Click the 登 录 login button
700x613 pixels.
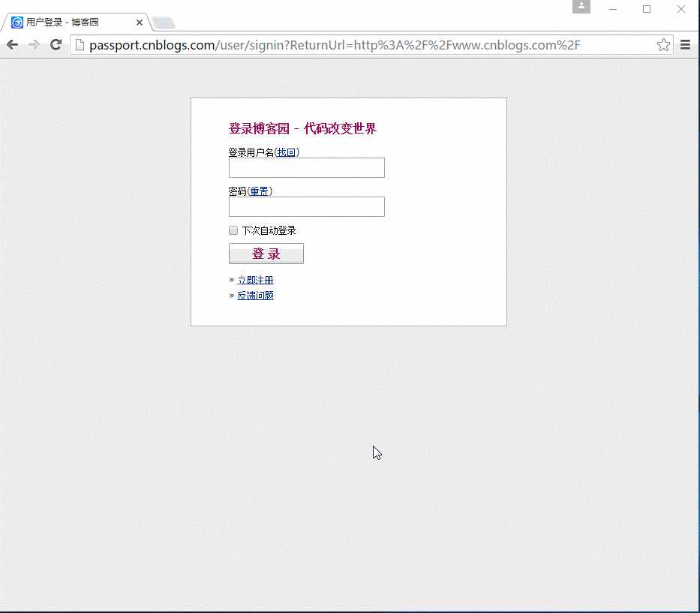(266, 254)
